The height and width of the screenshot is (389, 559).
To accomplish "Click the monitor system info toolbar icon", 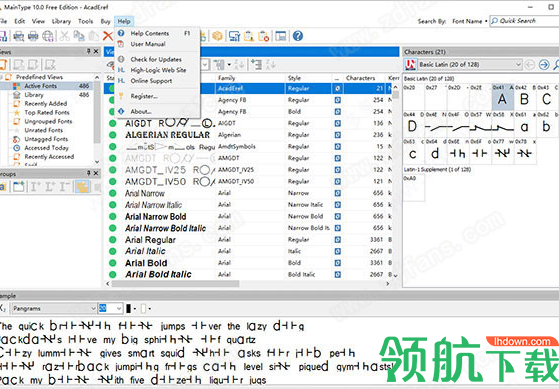I will (234, 36).
